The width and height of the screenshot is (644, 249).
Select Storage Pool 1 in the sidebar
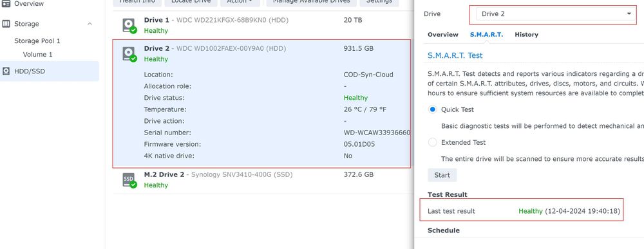(x=37, y=41)
